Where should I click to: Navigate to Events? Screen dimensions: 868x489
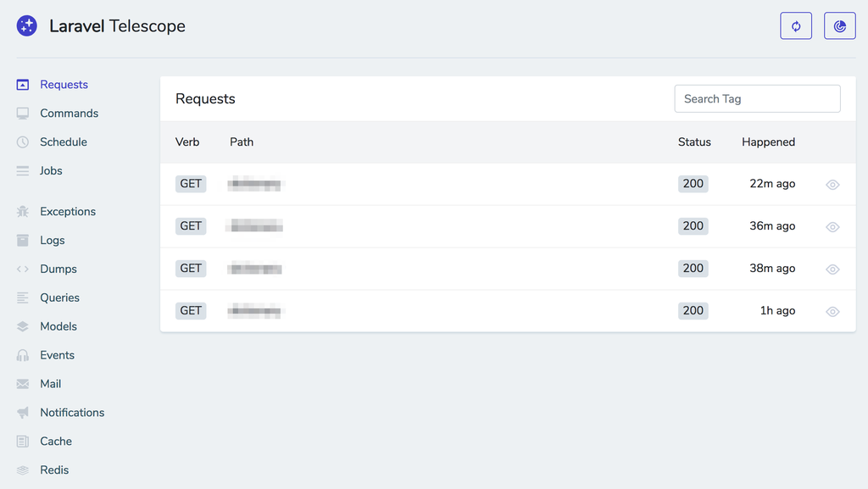(57, 355)
